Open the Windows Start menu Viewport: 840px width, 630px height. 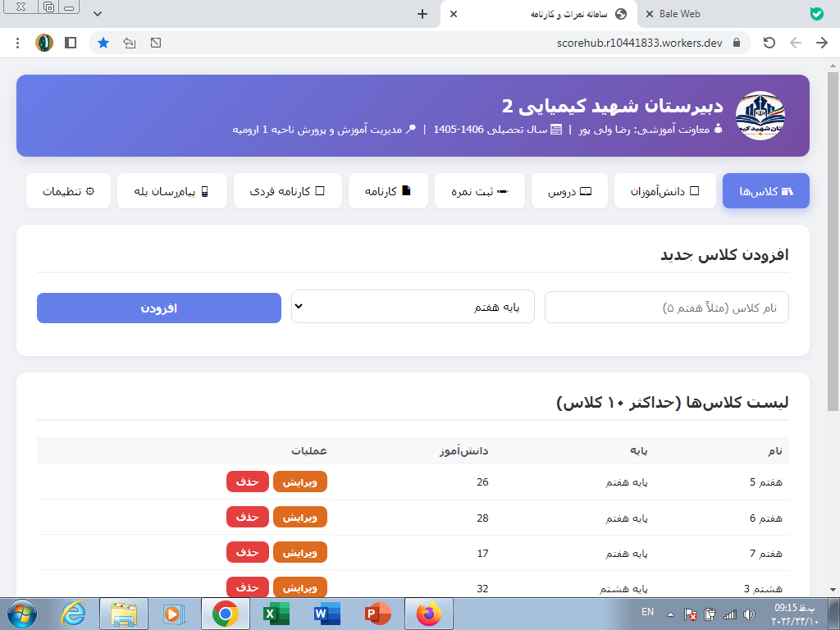click(x=22, y=614)
